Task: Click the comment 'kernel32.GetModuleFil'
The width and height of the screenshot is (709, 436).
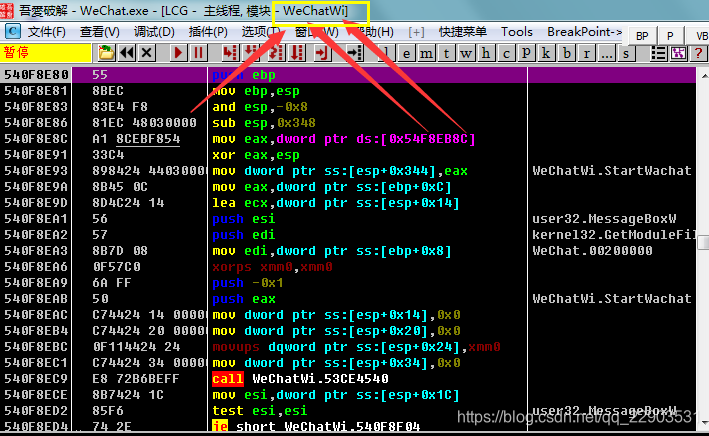Action: (x=614, y=235)
